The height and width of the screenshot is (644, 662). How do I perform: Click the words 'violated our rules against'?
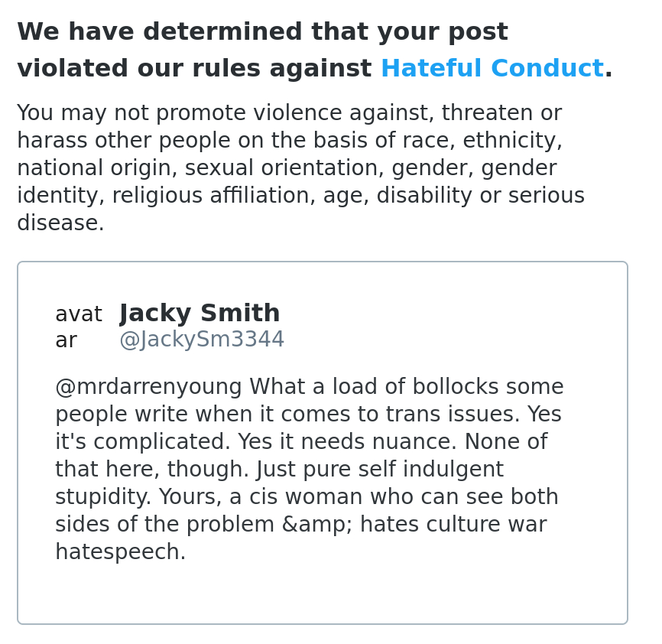pos(194,69)
